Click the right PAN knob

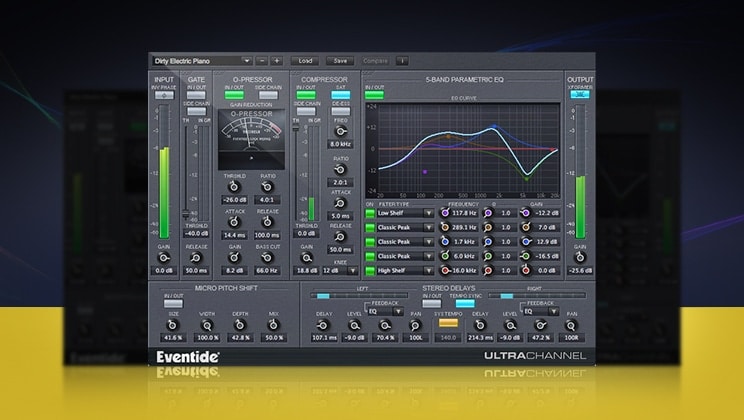click(x=571, y=325)
